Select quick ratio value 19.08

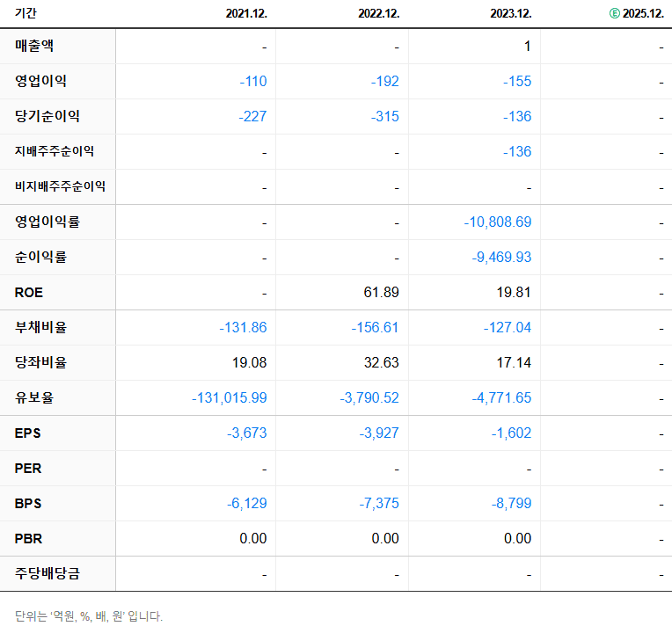250,362
